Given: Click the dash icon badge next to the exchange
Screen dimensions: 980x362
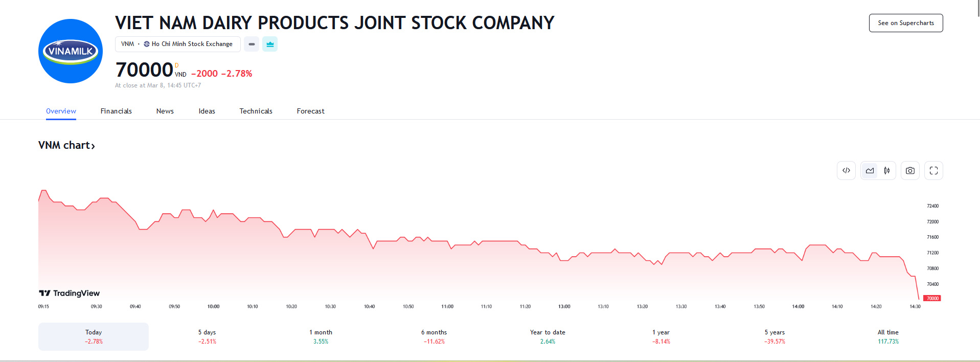Looking at the screenshot, I should (252, 44).
